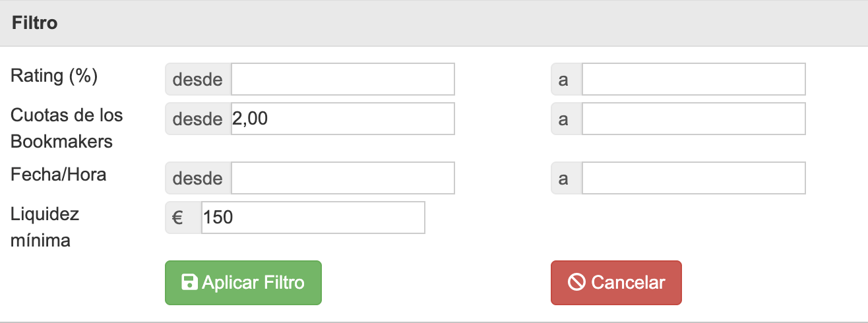Click the "desde" prefix in the Rating row

click(x=197, y=79)
